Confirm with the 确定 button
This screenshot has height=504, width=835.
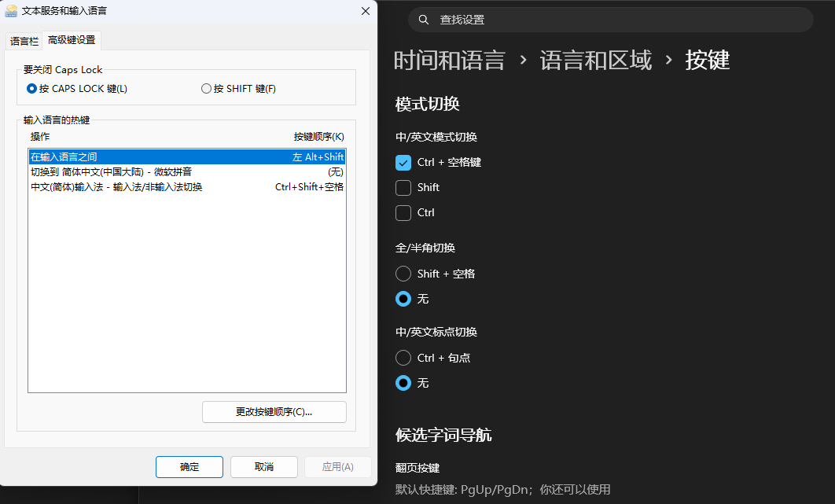coord(189,467)
